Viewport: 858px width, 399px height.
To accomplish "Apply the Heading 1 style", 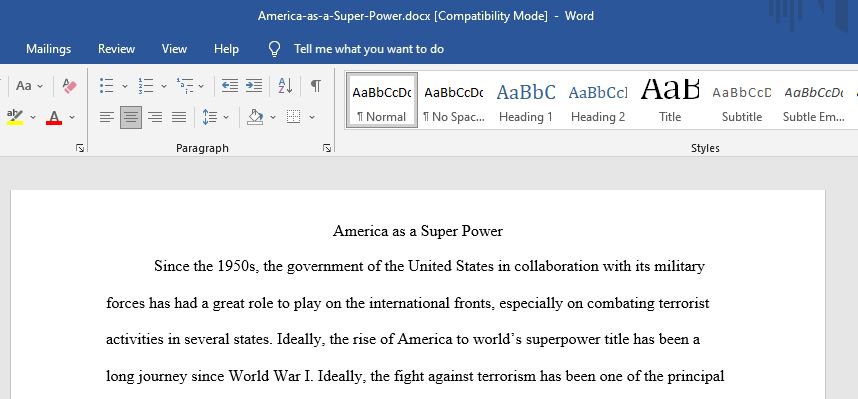I will (x=526, y=100).
